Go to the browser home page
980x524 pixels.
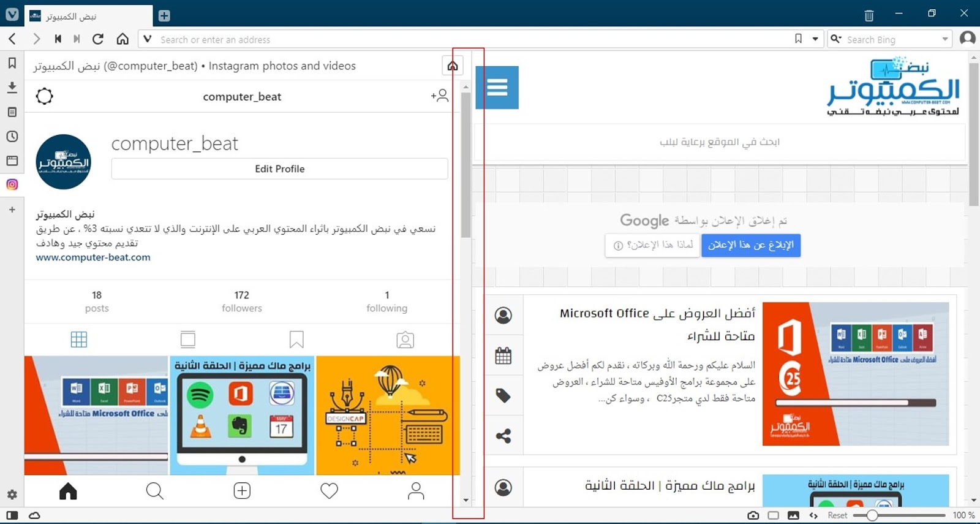123,39
